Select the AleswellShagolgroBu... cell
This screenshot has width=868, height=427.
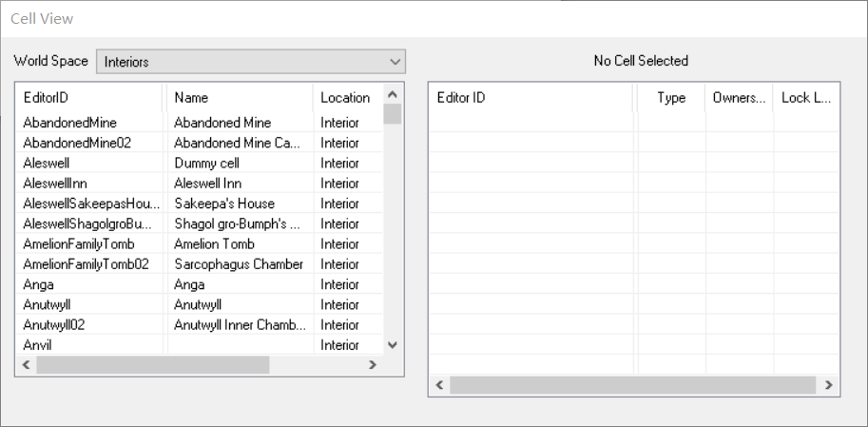click(87, 223)
